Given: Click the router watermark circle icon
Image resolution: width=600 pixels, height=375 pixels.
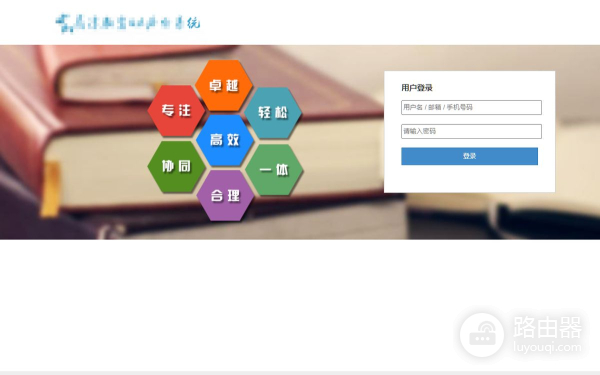Looking at the screenshot, I should 482,334.
